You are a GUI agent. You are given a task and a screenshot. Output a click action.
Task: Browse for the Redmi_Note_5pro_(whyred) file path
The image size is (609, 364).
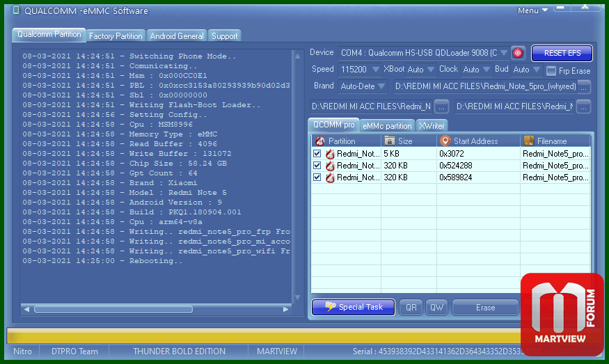[584, 86]
